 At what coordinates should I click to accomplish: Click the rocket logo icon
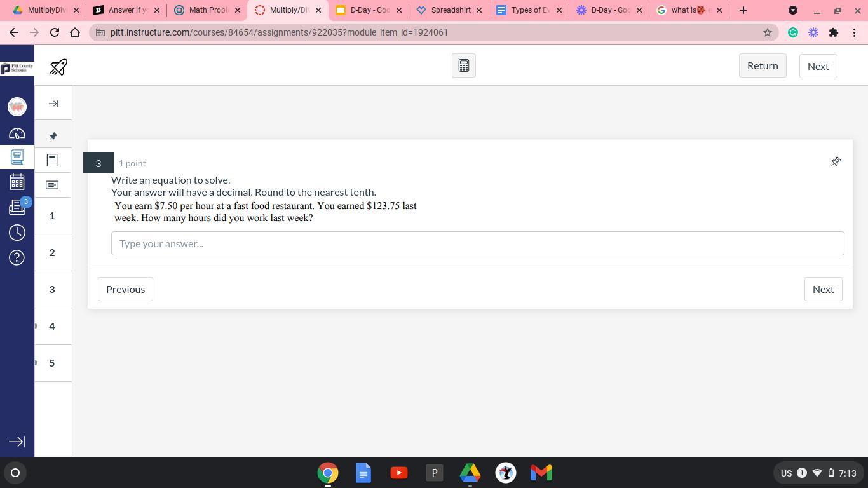[x=58, y=67]
